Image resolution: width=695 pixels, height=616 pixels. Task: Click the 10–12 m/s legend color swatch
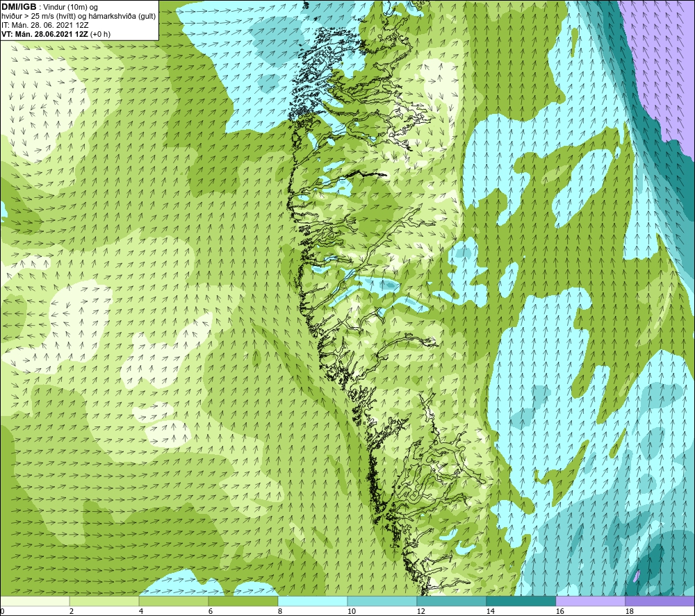click(382, 601)
